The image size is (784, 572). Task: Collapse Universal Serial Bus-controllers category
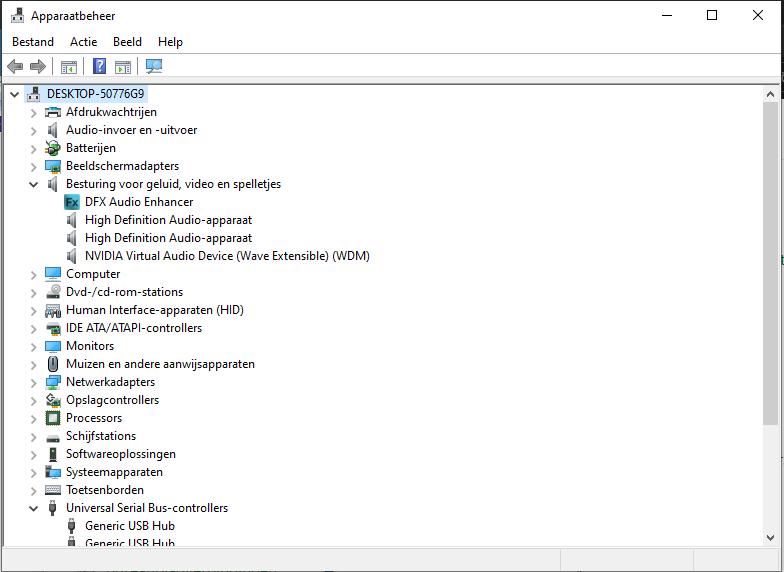click(x=34, y=508)
